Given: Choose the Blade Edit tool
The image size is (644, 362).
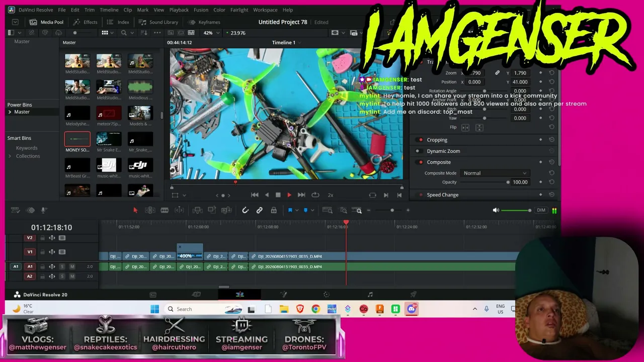Looking at the screenshot, I should (x=165, y=210).
